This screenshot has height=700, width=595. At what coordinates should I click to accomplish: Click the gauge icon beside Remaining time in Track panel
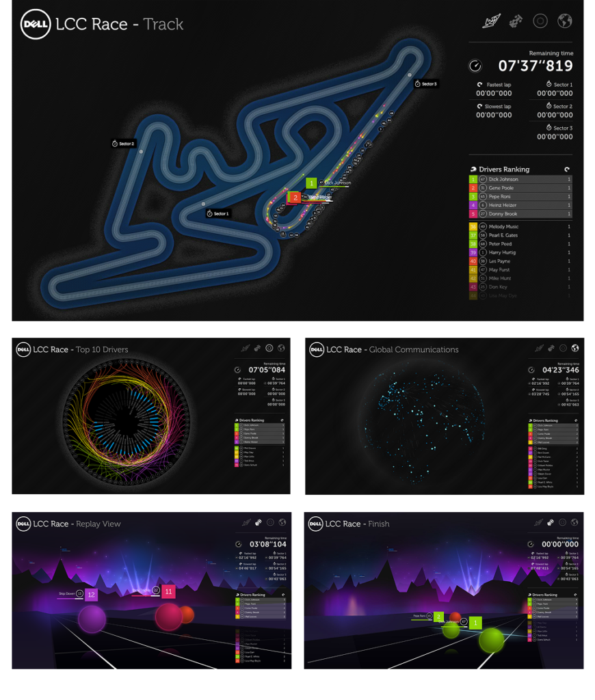(x=475, y=66)
